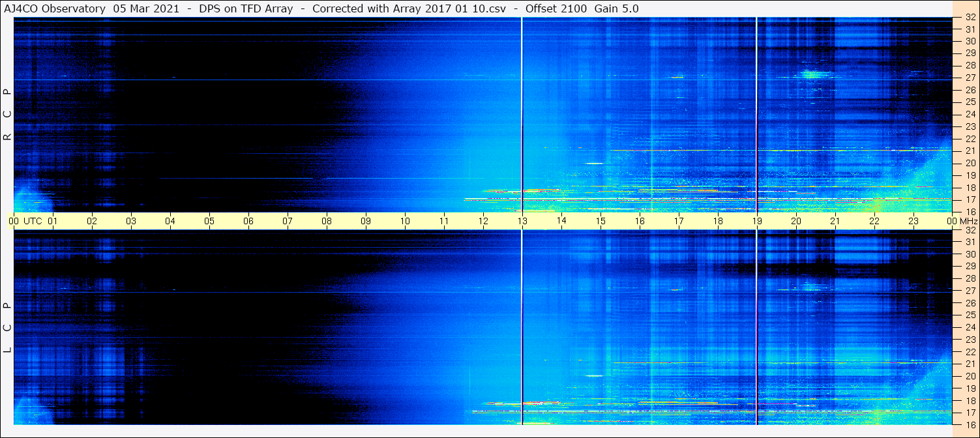
Task: Click the '10' hour tick label
Action: click(x=405, y=221)
